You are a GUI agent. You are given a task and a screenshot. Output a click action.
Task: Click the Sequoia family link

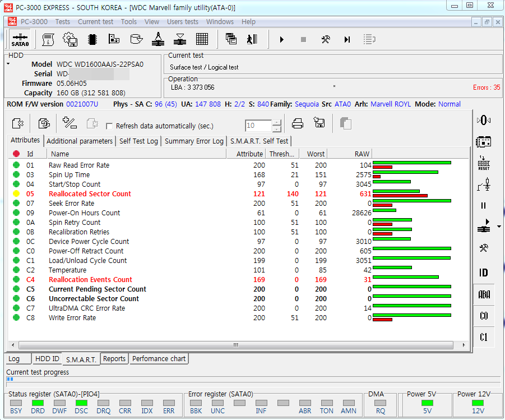coord(307,104)
